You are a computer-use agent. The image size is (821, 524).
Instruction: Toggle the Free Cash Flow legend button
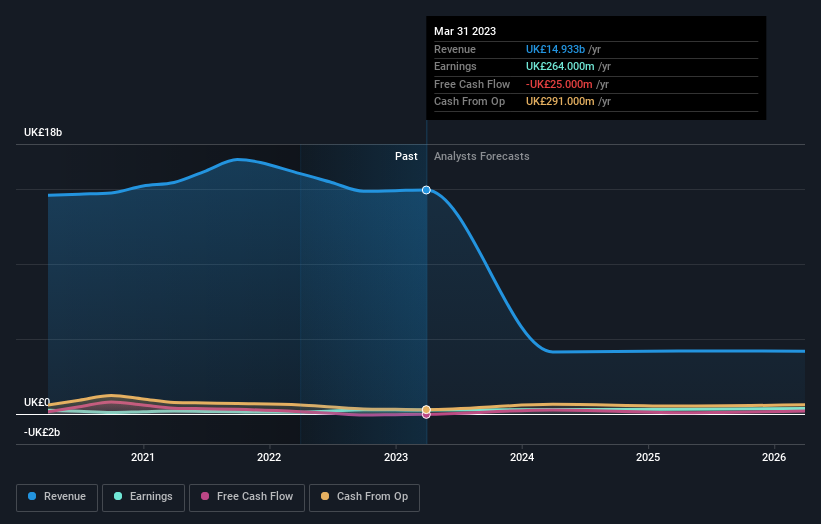pyautogui.click(x=247, y=497)
